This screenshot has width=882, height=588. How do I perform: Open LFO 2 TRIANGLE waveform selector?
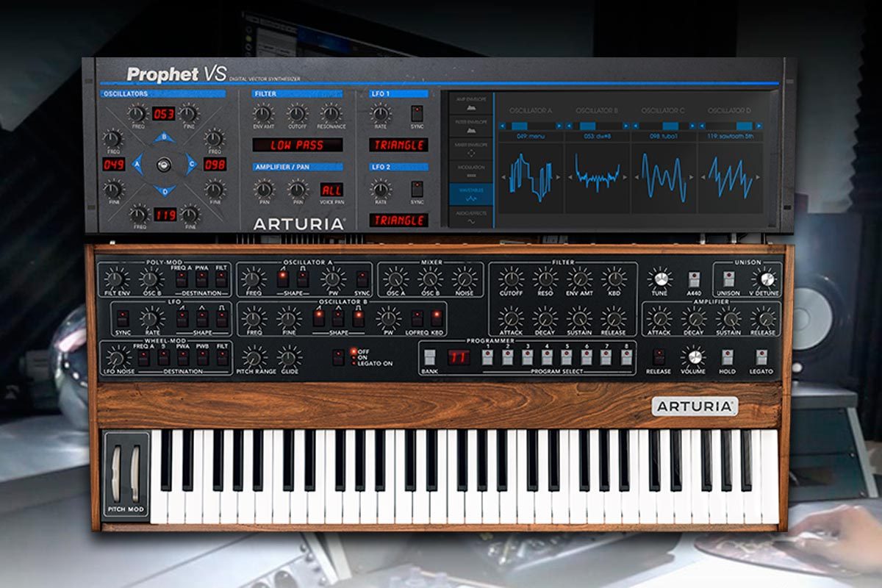coord(398,220)
